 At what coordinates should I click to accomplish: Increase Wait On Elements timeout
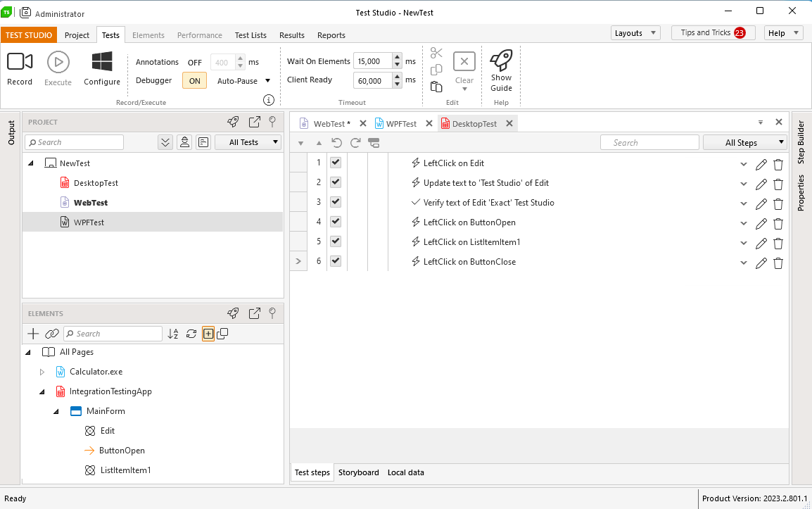click(397, 57)
